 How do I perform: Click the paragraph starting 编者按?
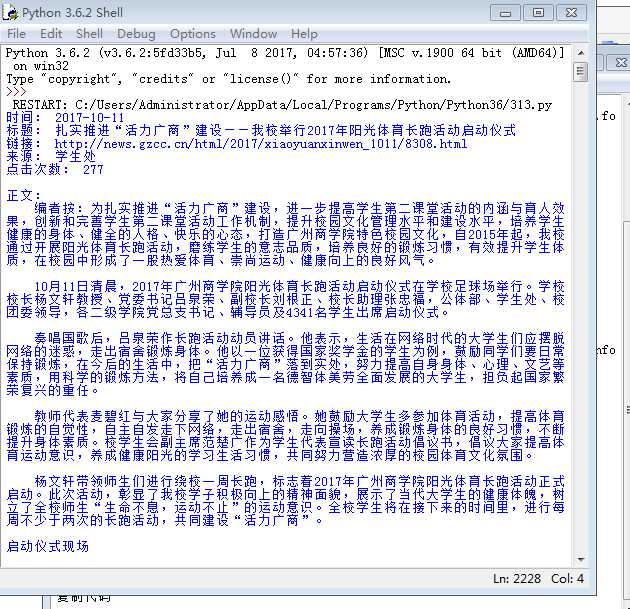[285, 235]
